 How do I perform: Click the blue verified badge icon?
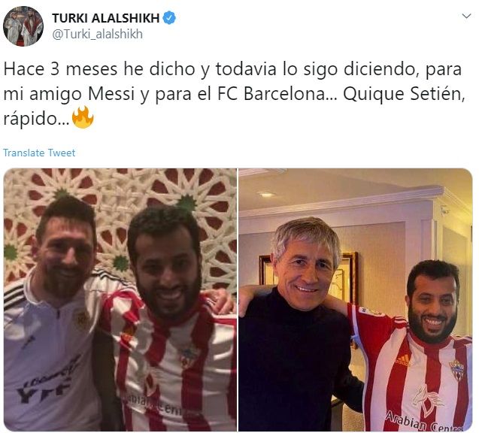[x=169, y=18]
